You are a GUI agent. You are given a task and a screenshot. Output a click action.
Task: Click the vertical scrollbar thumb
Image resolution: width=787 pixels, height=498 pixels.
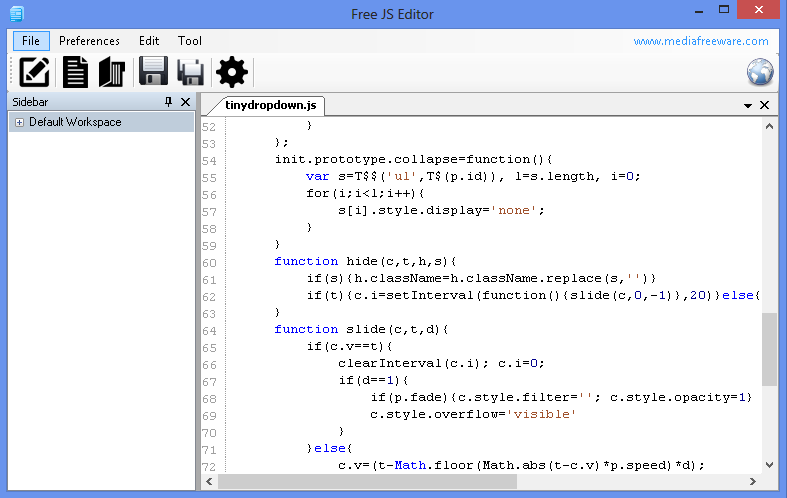(769, 349)
